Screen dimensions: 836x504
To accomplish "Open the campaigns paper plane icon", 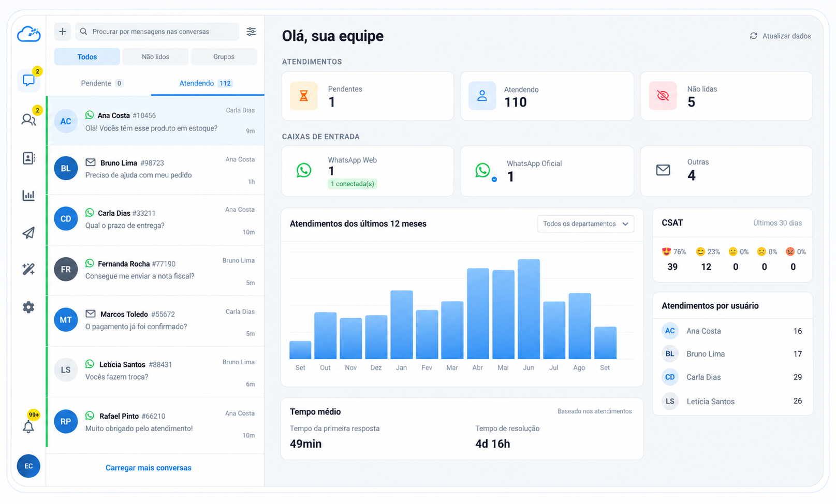I will (x=28, y=233).
